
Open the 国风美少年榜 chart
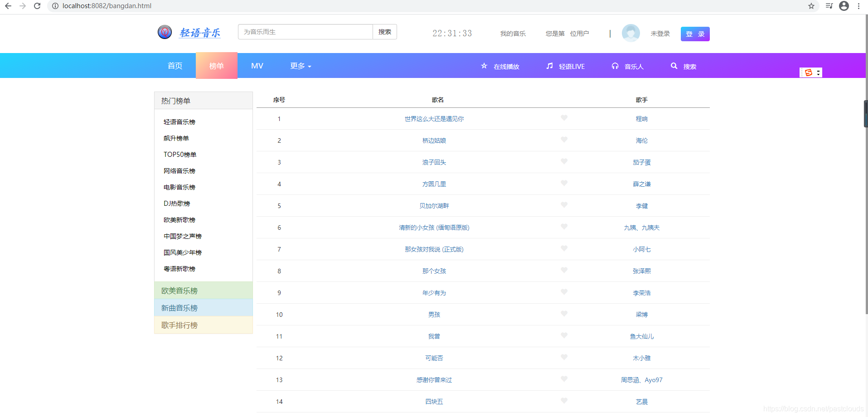183,252
